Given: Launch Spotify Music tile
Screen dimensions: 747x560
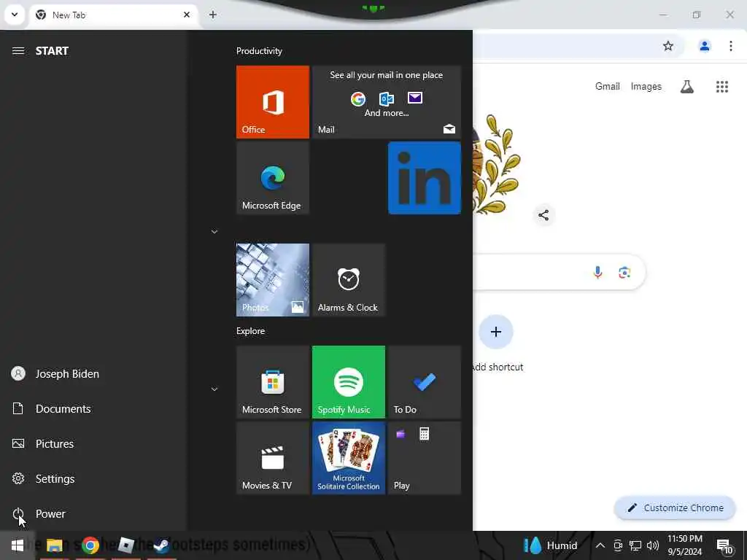Looking at the screenshot, I should 348,382.
